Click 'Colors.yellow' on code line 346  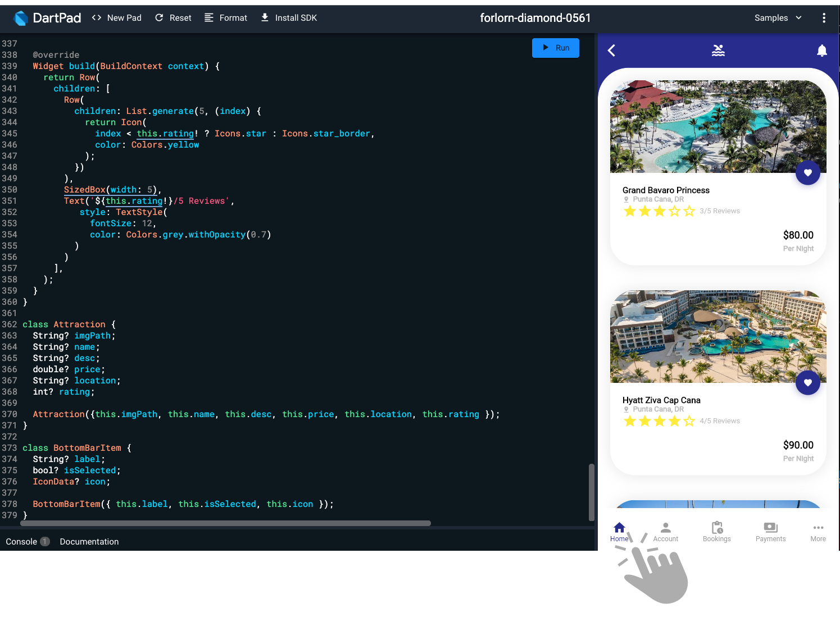click(165, 145)
